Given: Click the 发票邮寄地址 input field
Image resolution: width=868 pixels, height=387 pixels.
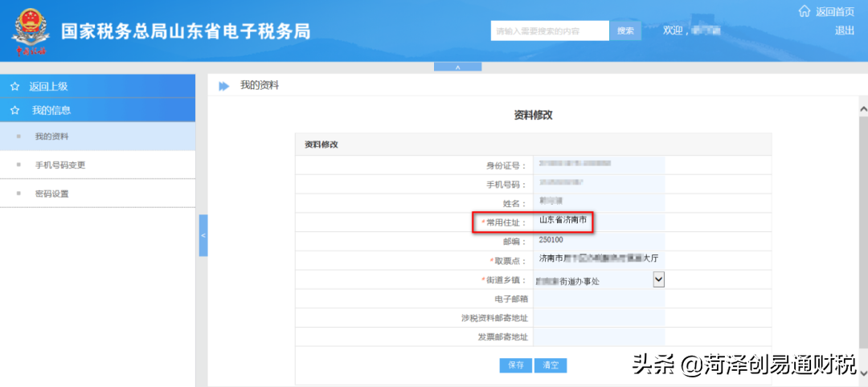Looking at the screenshot, I should click(599, 337).
